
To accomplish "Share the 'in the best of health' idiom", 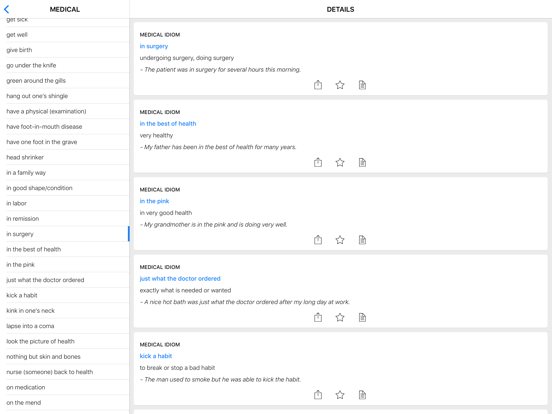I will coord(318,162).
